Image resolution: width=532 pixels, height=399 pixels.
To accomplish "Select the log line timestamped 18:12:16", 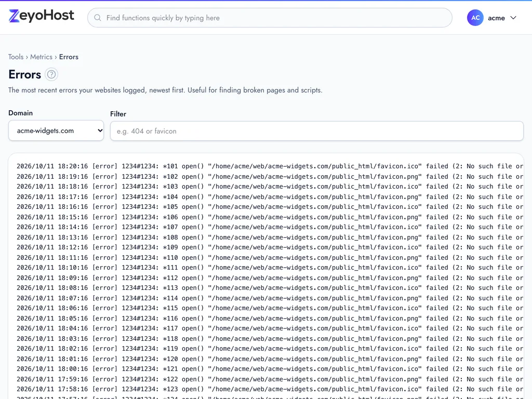I will pyautogui.click(x=270, y=247).
